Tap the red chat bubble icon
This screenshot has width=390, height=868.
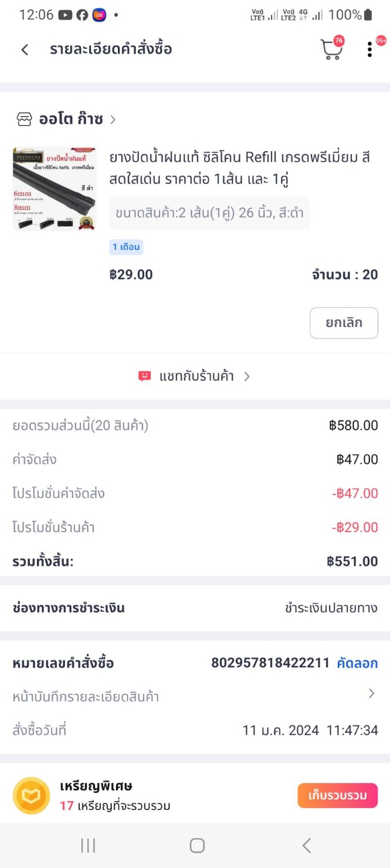tap(144, 377)
